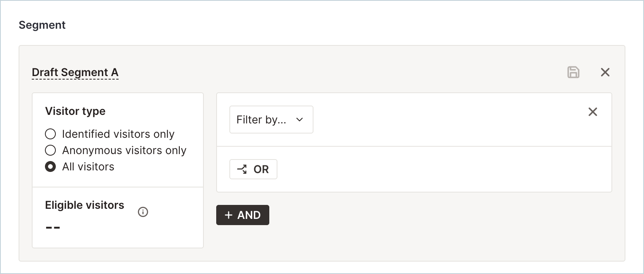This screenshot has height=274, width=644.
Task: Rename the Draft Segment A title
Action: (75, 73)
